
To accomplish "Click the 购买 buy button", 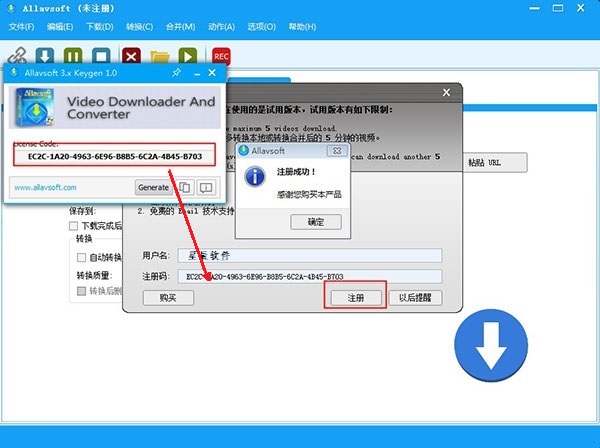I will pyautogui.click(x=168, y=298).
